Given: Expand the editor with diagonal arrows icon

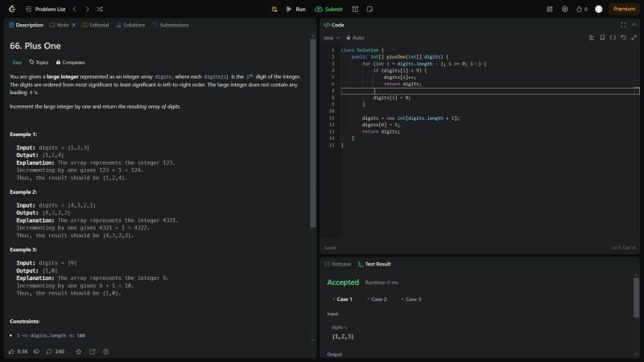Looking at the screenshot, I should click(634, 38).
